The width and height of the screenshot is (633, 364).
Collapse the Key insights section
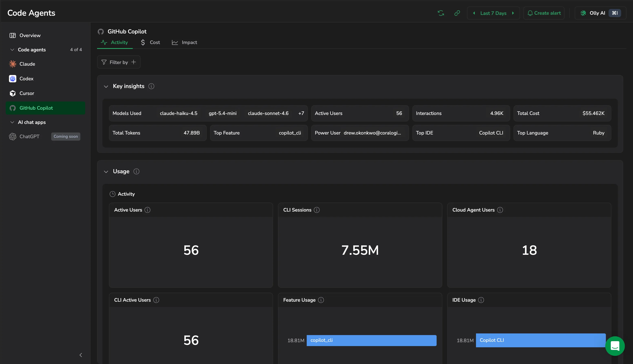point(106,86)
